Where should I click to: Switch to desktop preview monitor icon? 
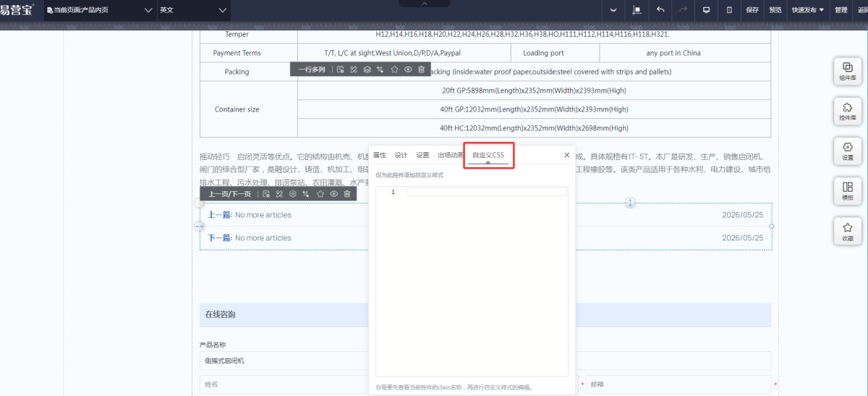[706, 10]
